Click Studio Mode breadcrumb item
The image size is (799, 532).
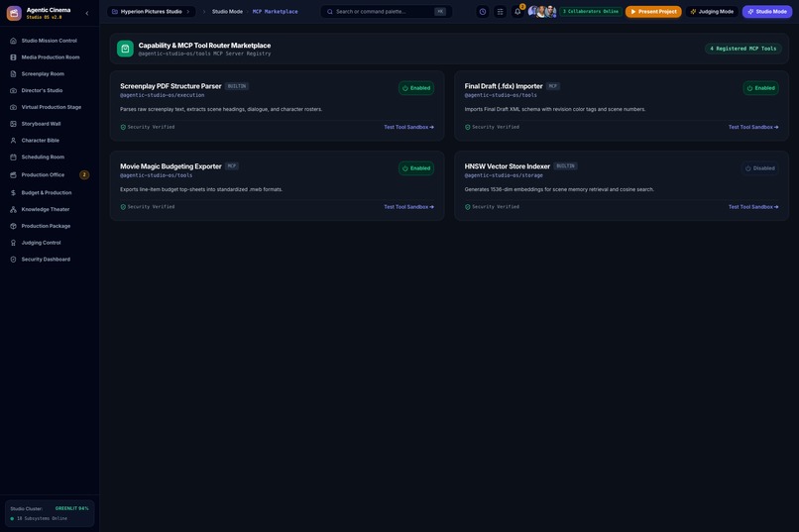click(227, 12)
